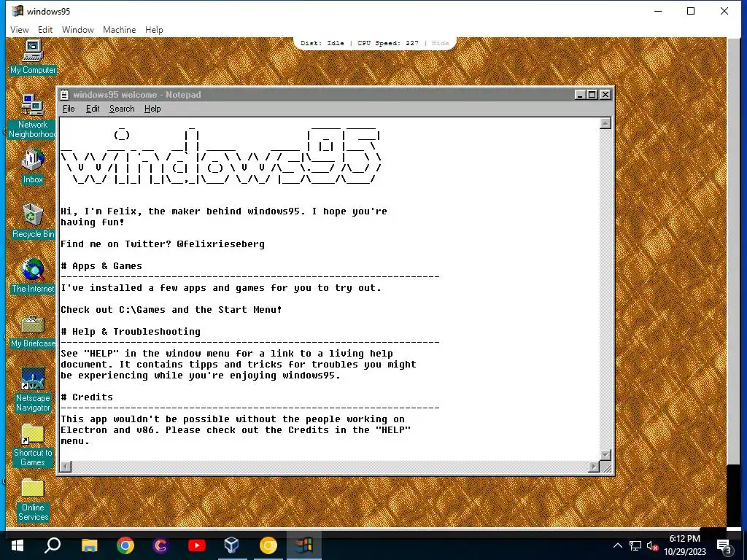The image size is (747, 560).
Task: Show hidden system tray icons chevron
Action: pos(617,545)
